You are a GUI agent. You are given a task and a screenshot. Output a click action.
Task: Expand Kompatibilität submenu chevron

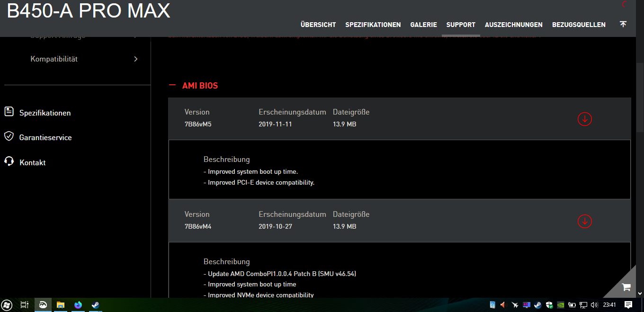(x=136, y=59)
